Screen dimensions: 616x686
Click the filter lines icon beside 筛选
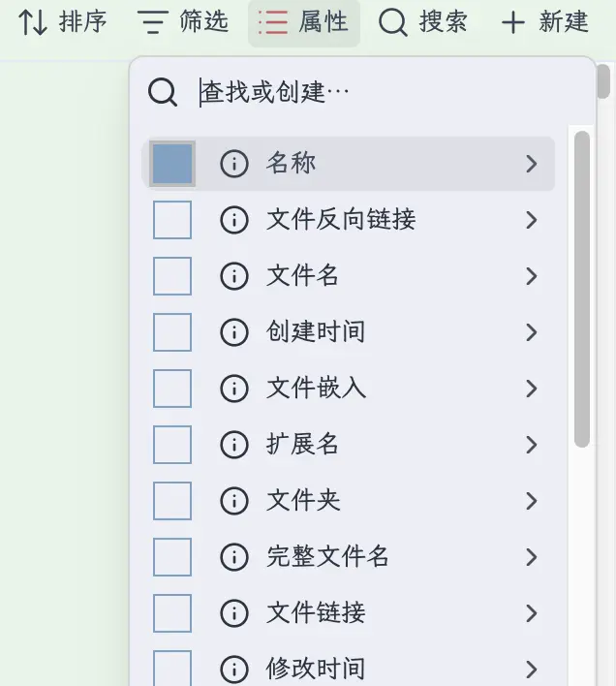(153, 23)
